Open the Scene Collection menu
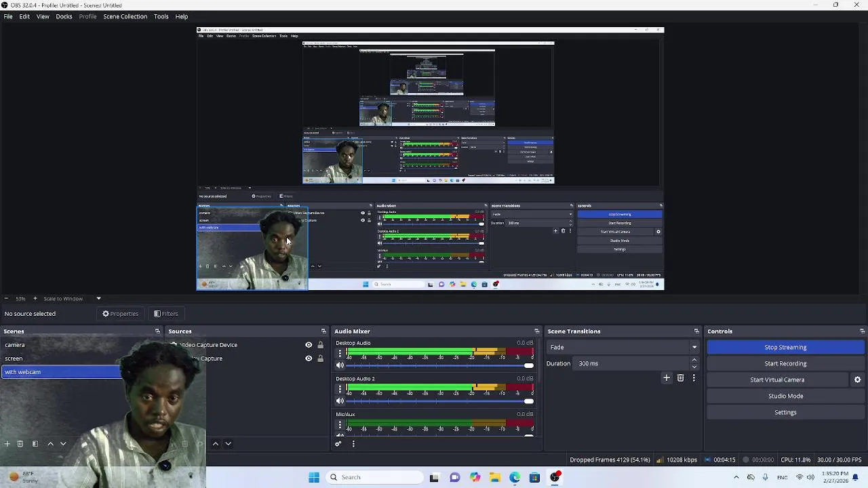The height and width of the screenshot is (488, 868). tap(125, 16)
